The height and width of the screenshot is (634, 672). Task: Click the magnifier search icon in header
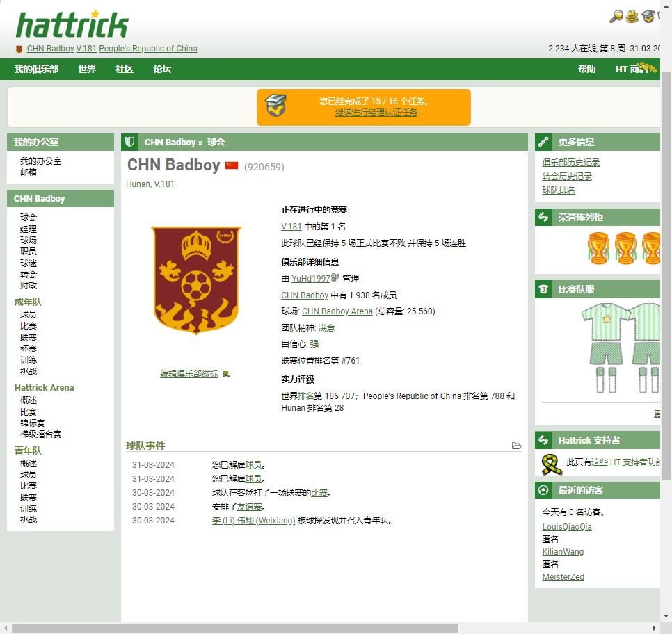[616, 16]
